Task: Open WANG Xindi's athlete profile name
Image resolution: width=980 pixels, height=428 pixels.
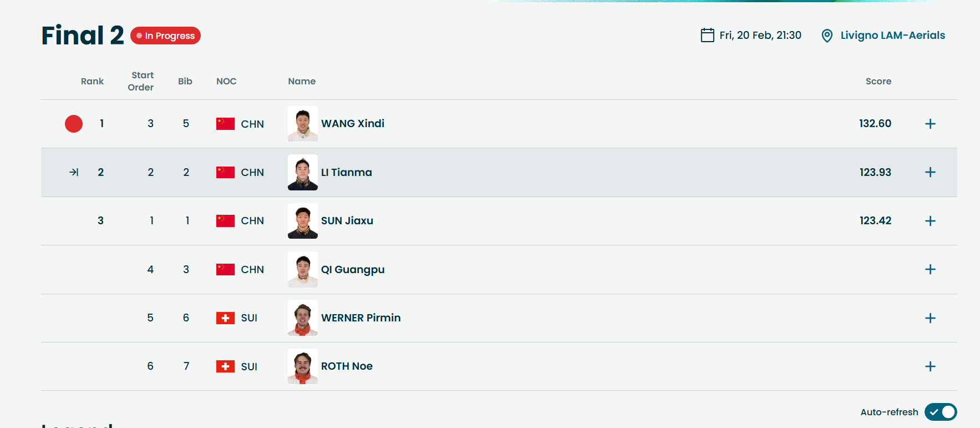Action: tap(353, 123)
